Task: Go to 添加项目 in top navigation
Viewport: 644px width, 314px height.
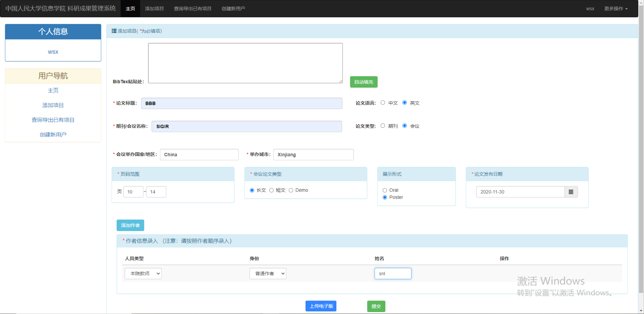Action: [x=154, y=8]
